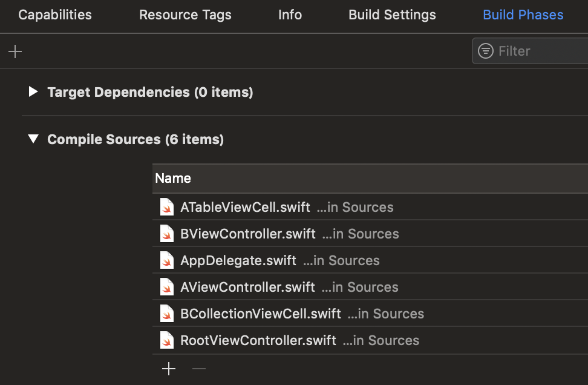Click the AViewController.swift Swift icon

(167, 287)
